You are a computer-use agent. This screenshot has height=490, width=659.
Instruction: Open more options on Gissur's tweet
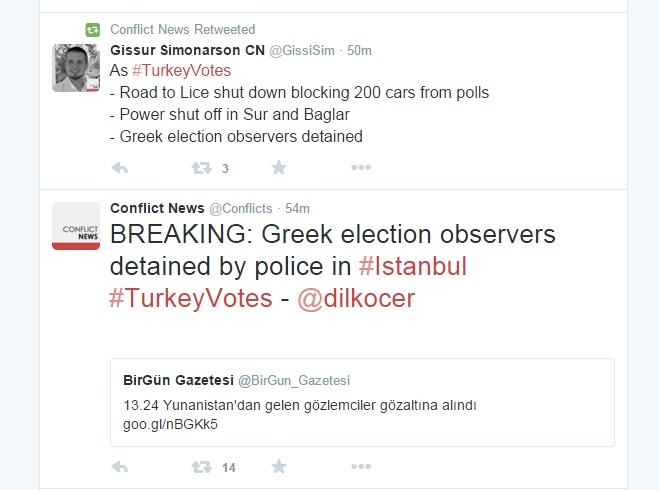[361, 168]
